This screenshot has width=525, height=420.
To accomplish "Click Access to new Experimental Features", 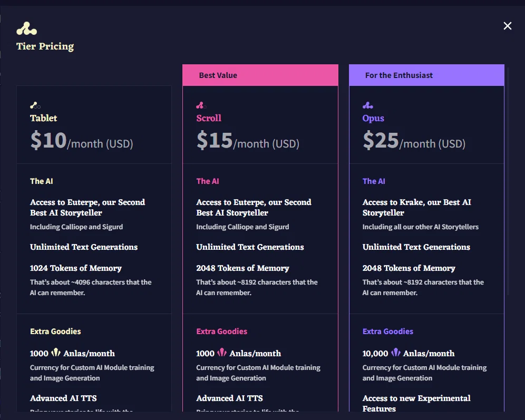I will pyautogui.click(x=416, y=403).
